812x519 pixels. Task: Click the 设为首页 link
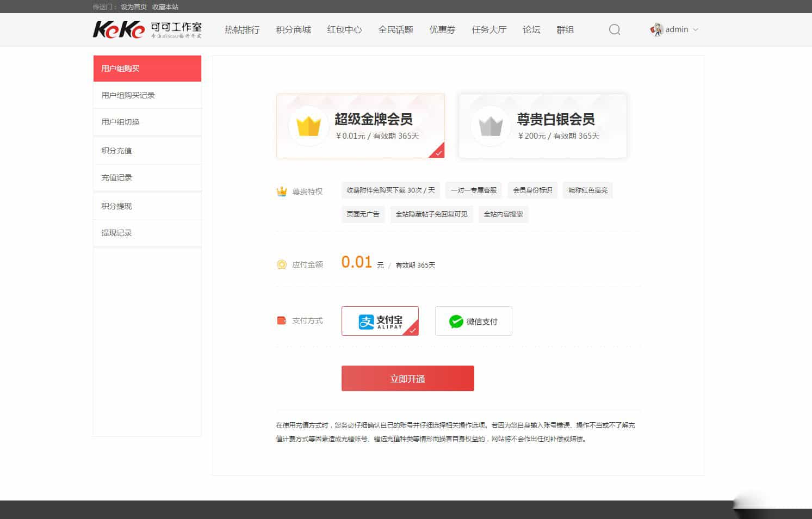pyautogui.click(x=134, y=7)
